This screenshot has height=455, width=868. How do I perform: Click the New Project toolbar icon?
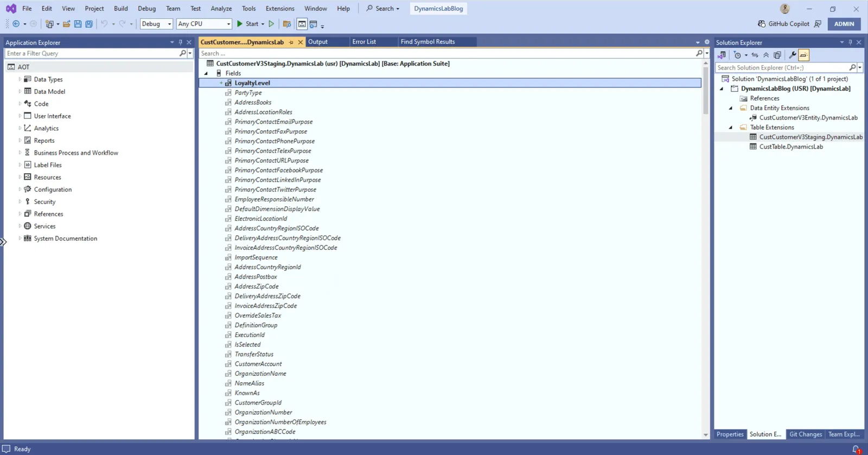click(x=49, y=24)
